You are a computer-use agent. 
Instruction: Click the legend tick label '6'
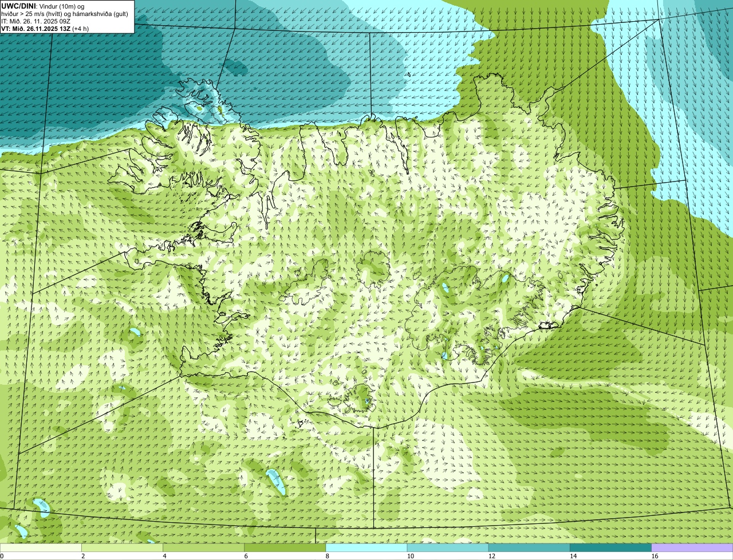coord(246,556)
